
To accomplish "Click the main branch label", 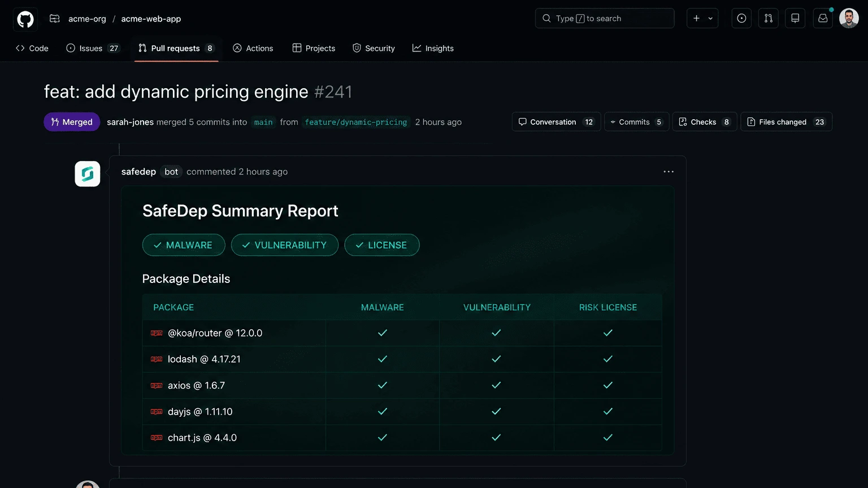I will click(263, 122).
